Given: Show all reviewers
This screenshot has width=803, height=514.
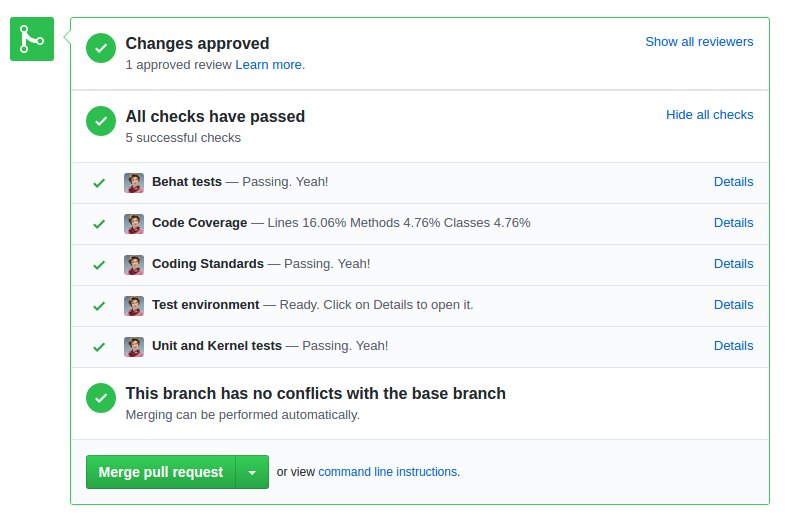Looking at the screenshot, I should pos(699,41).
